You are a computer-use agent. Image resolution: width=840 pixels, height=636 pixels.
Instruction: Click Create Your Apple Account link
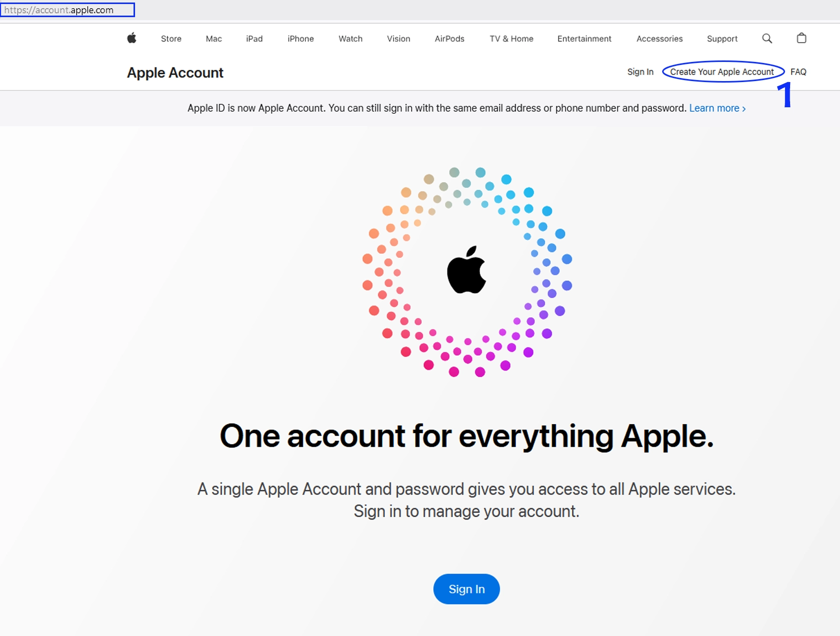coord(722,72)
